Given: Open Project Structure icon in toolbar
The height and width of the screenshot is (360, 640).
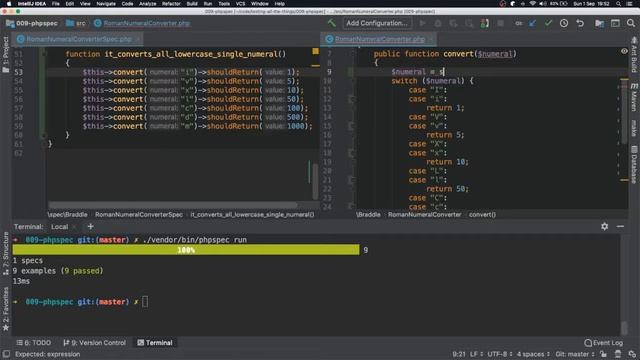Looking at the screenshot, I should click(599, 23).
